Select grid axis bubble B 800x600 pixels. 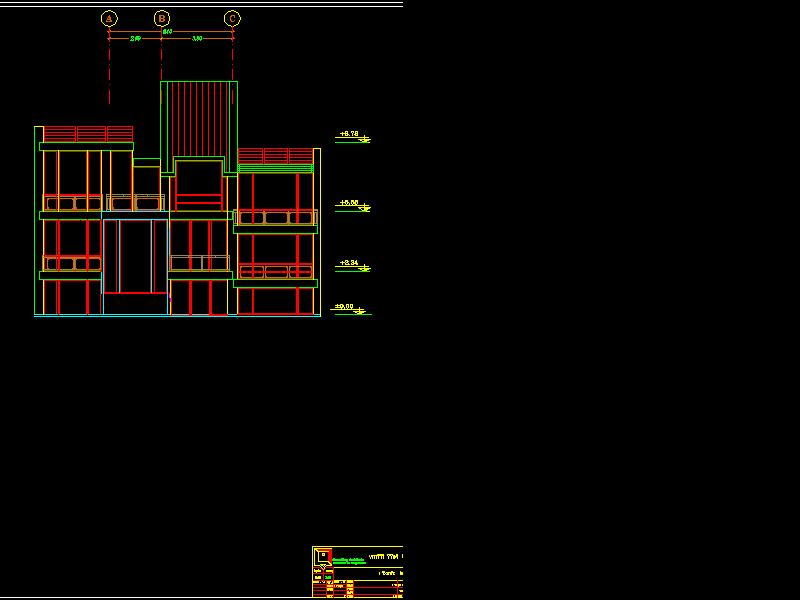tap(162, 18)
